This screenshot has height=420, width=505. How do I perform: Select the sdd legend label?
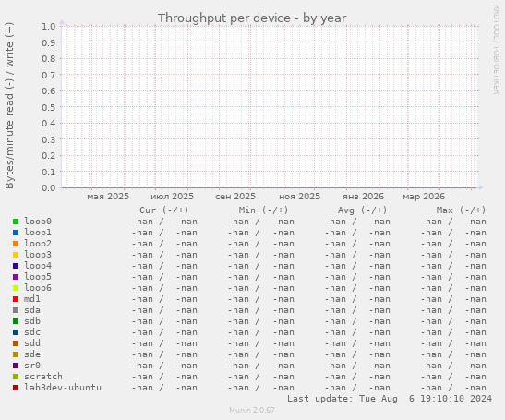pyautogui.click(x=32, y=343)
